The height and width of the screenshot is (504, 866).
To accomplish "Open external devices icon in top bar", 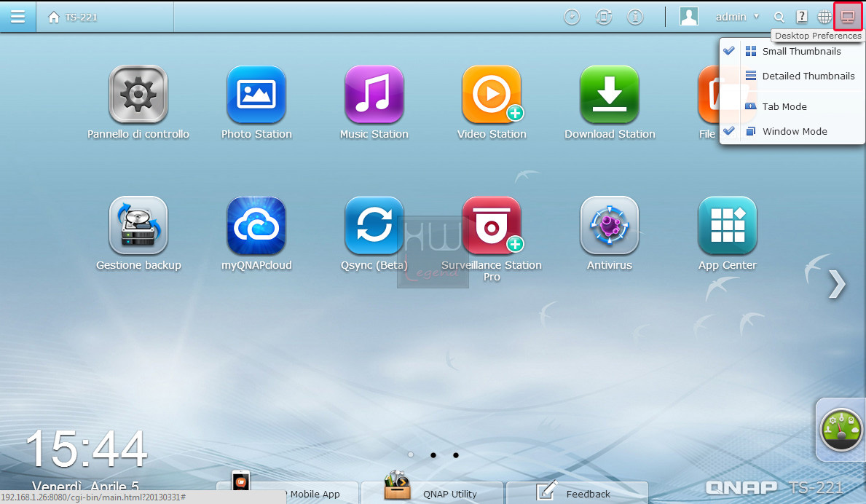I will pyautogui.click(x=604, y=17).
